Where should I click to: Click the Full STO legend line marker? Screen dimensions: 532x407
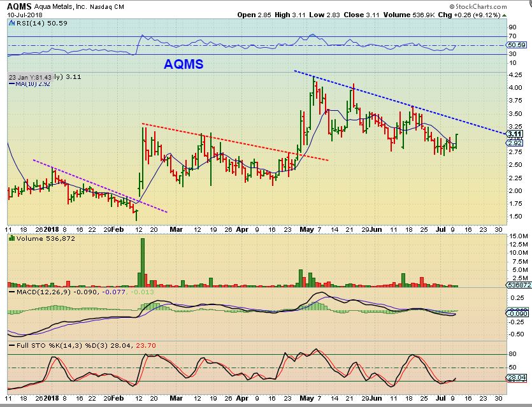click(12, 346)
